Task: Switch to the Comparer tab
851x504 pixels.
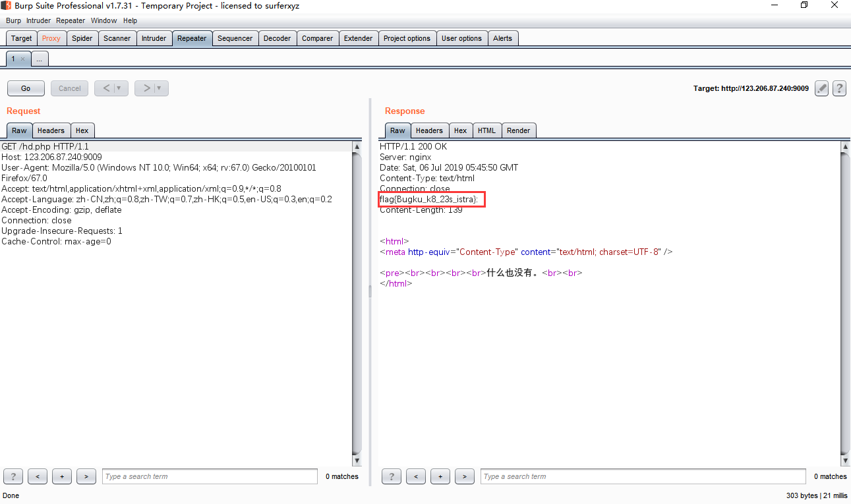Action: (318, 38)
